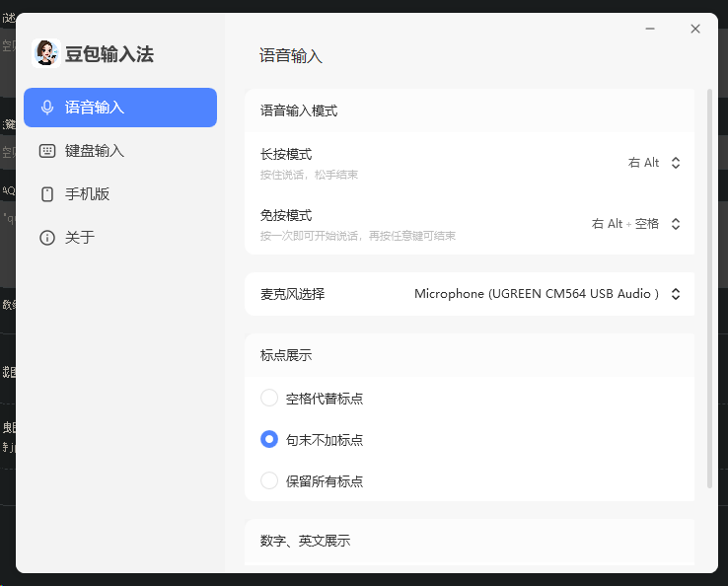The width and height of the screenshot is (728, 586).
Task: Expand the 麦克风选择 dropdown arrows
Action: click(x=676, y=294)
